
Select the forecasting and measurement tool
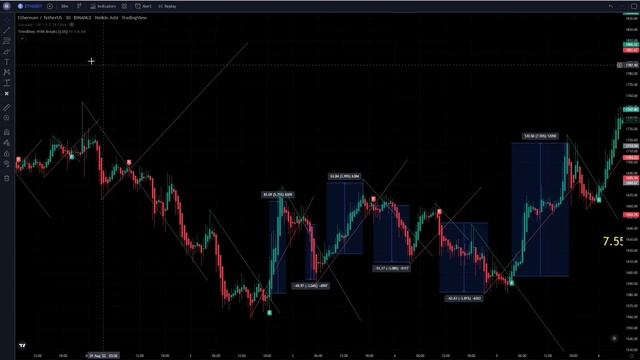(7, 83)
